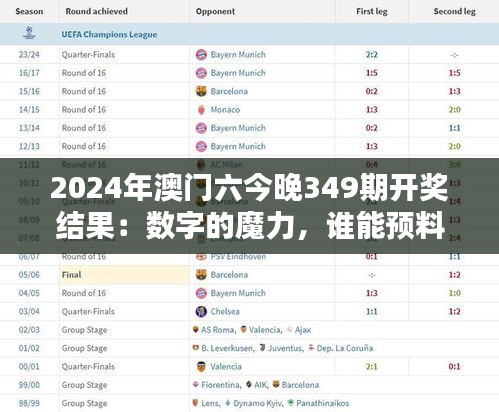Viewport: 499px width, 412px height.
Task: Open Bayern Munich link in 16/17 row
Action: tap(238, 73)
